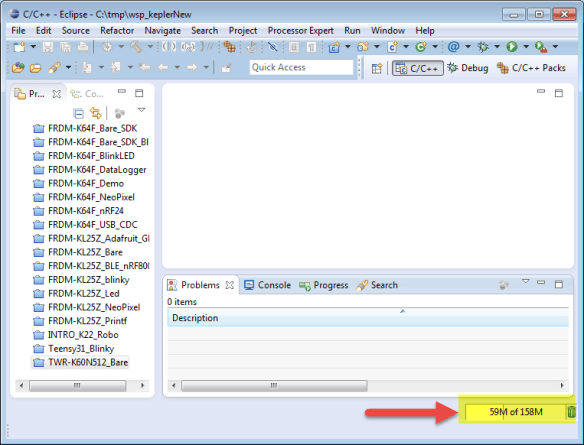Image resolution: width=584 pixels, height=445 pixels.
Task: Open the Window menu
Action: pyautogui.click(x=388, y=31)
